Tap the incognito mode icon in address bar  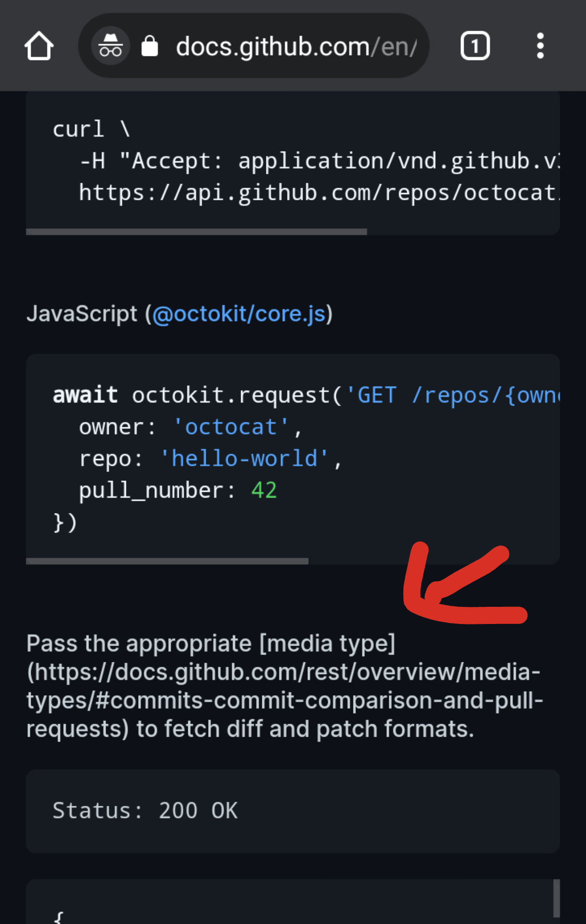tap(110, 45)
